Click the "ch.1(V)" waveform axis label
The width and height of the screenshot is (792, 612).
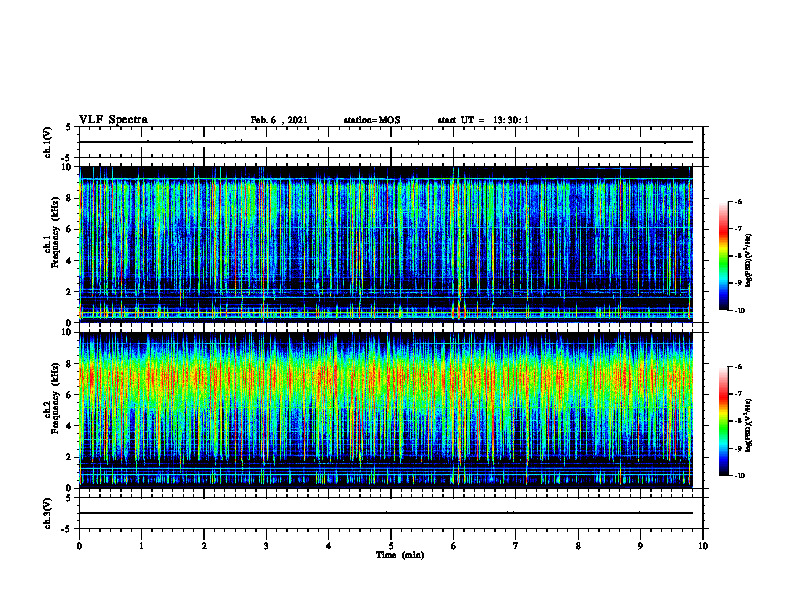pyautogui.click(x=47, y=142)
